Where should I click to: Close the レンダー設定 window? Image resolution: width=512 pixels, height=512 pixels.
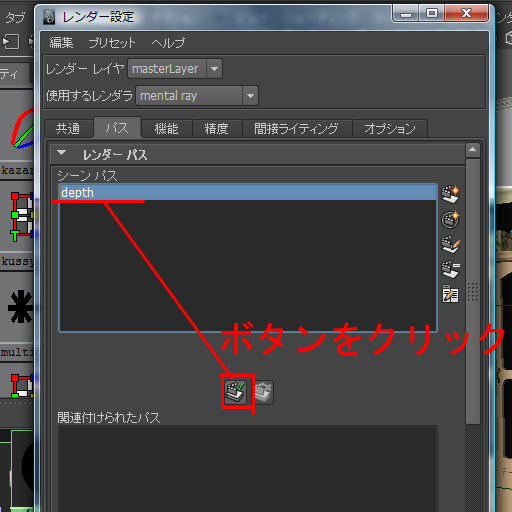[x=467, y=14]
